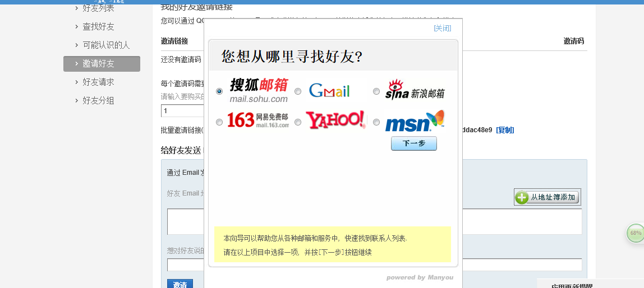Open 好友请求 in sidebar

tap(98, 82)
